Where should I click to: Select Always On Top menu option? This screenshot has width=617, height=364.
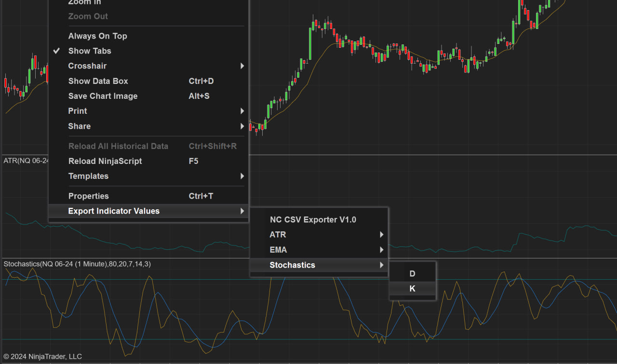click(x=98, y=36)
